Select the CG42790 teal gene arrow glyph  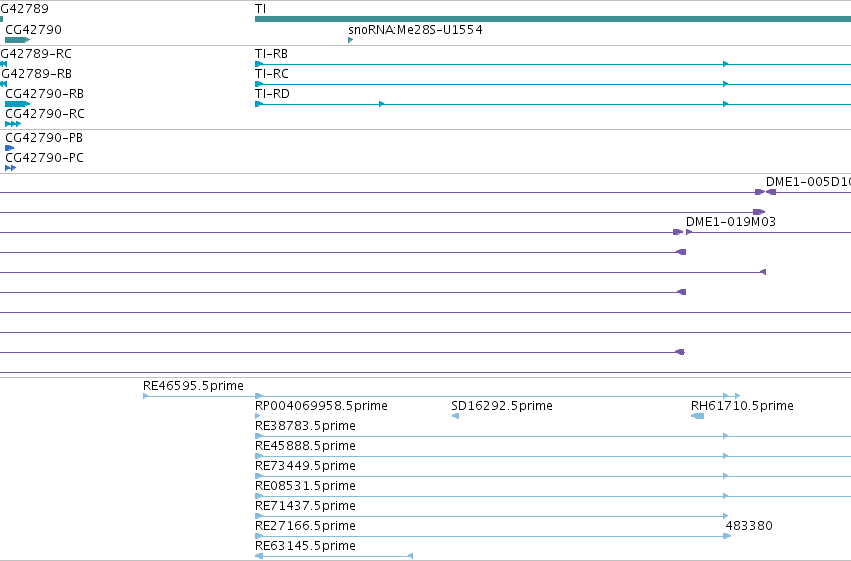(x=17, y=40)
